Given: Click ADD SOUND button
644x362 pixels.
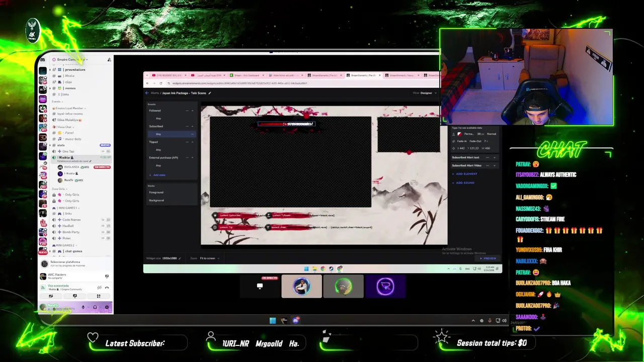Looking at the screenshot, I should [463, 183].
